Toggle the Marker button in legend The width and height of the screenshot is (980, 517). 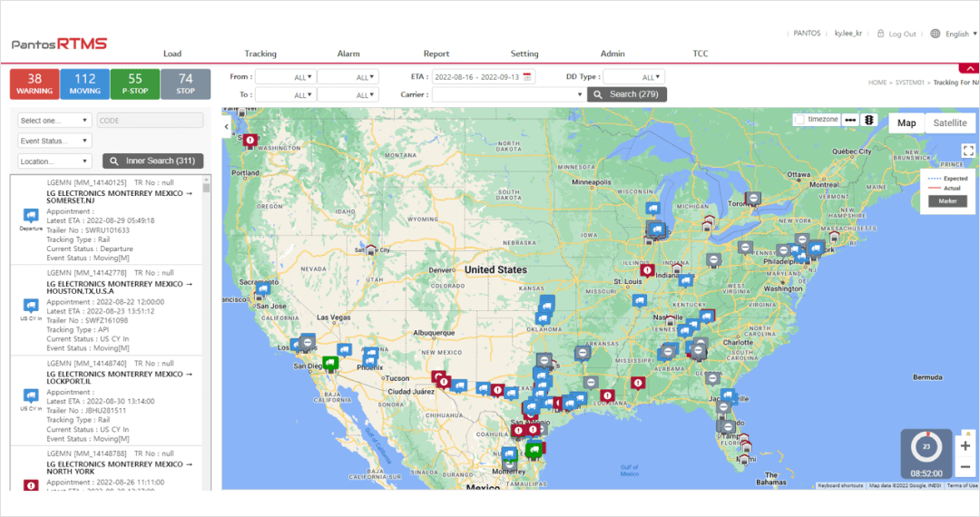pyautogui.click(x=947, y=201)
